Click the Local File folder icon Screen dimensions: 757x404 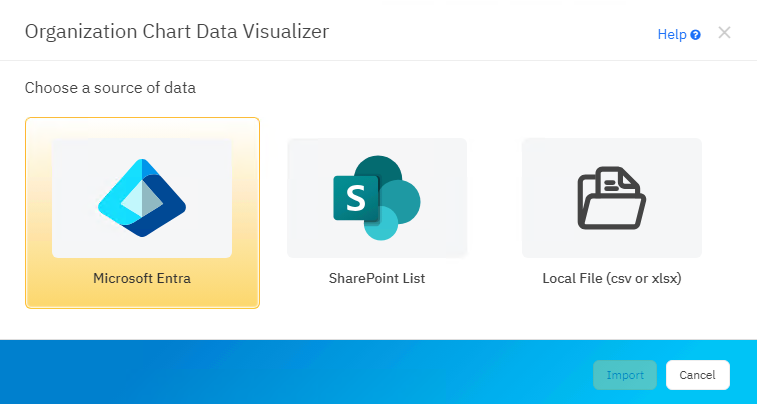pos(611,198)
